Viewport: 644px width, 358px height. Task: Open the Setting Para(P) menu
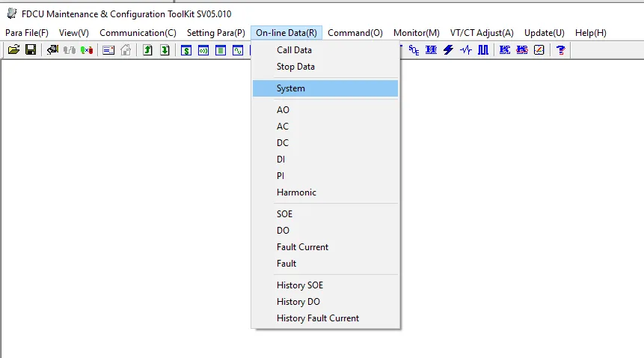(216, 33)
